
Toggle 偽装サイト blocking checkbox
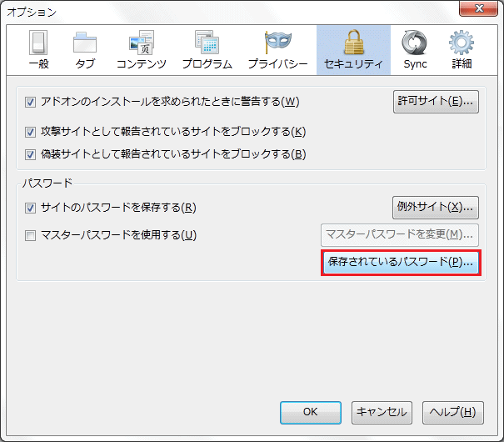[31, 154]
